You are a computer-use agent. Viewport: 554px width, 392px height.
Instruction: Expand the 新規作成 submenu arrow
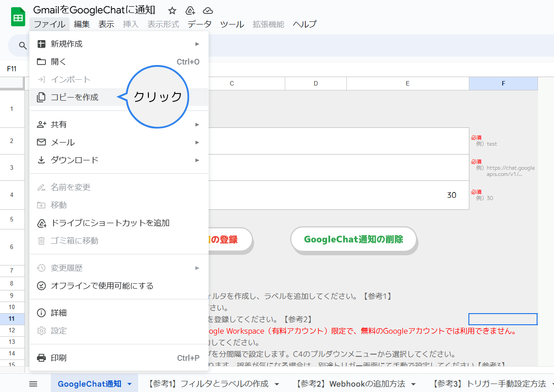(197, 44)
